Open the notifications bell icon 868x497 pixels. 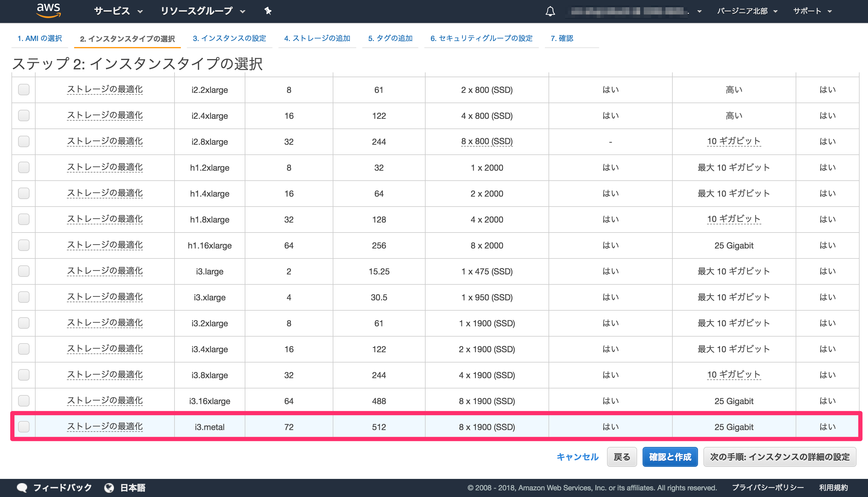[x=550, y=11]
